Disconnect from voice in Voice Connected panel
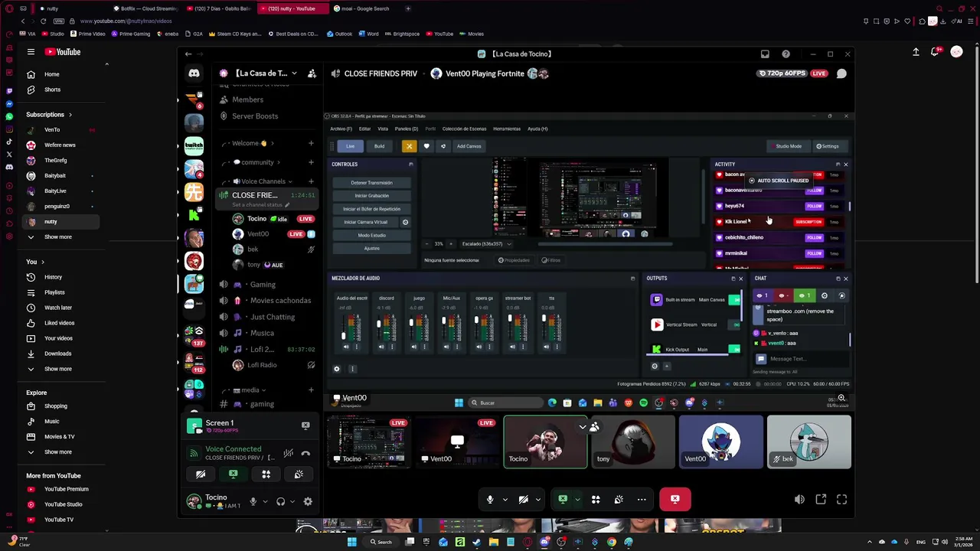Screen dimensions: 980x551 tap(305, 453)
